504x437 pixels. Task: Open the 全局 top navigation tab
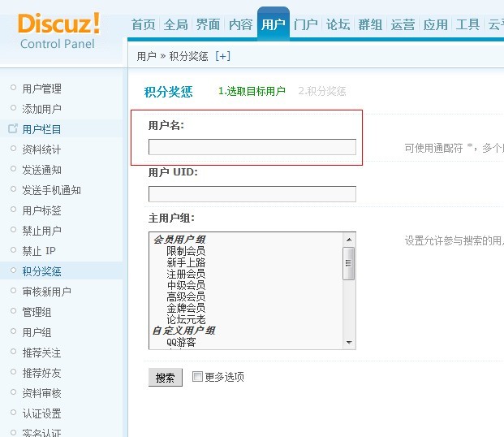coord(176,25)
